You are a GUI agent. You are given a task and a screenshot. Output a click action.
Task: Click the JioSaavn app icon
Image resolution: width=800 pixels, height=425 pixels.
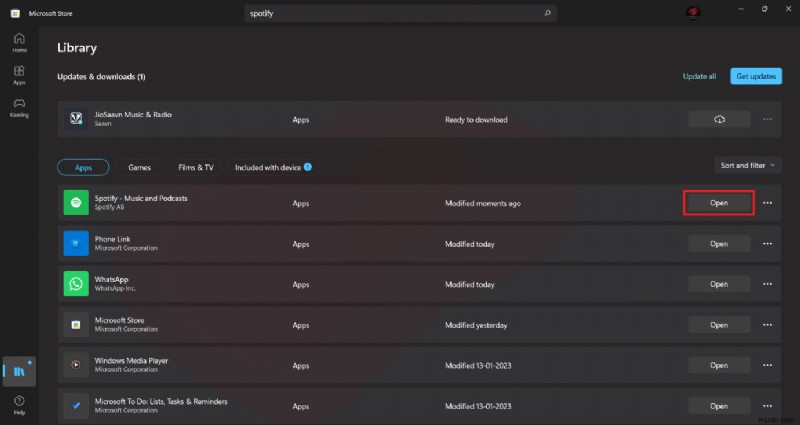[x=76, y=119]
